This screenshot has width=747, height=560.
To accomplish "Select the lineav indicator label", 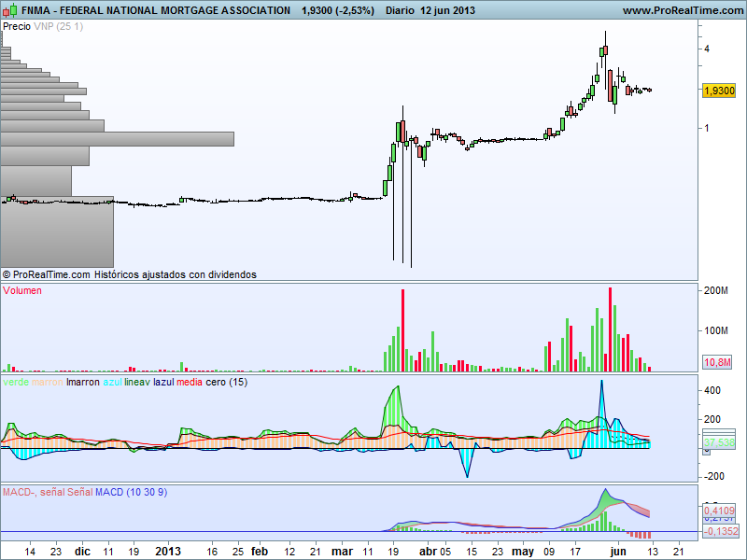I will (x=137, y=382).
